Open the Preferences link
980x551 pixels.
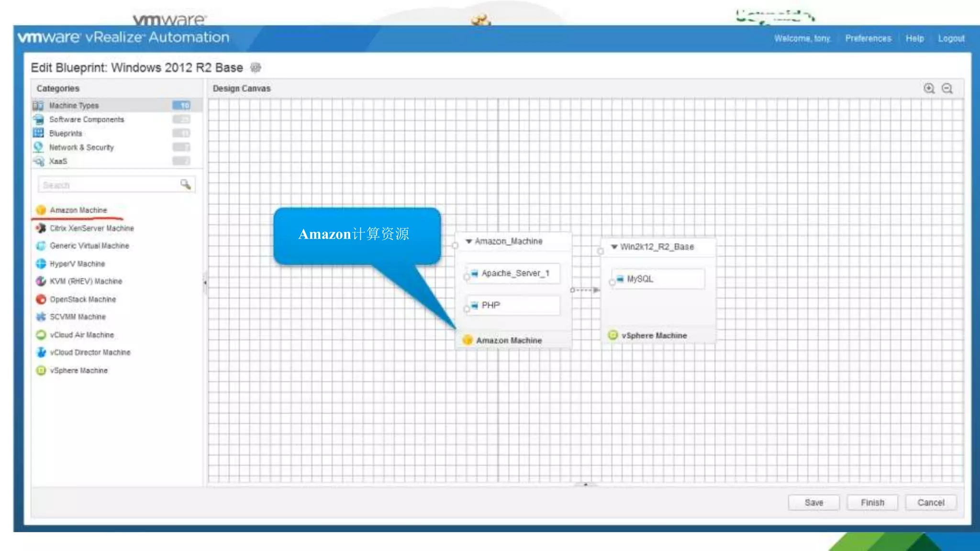[868, 38]
